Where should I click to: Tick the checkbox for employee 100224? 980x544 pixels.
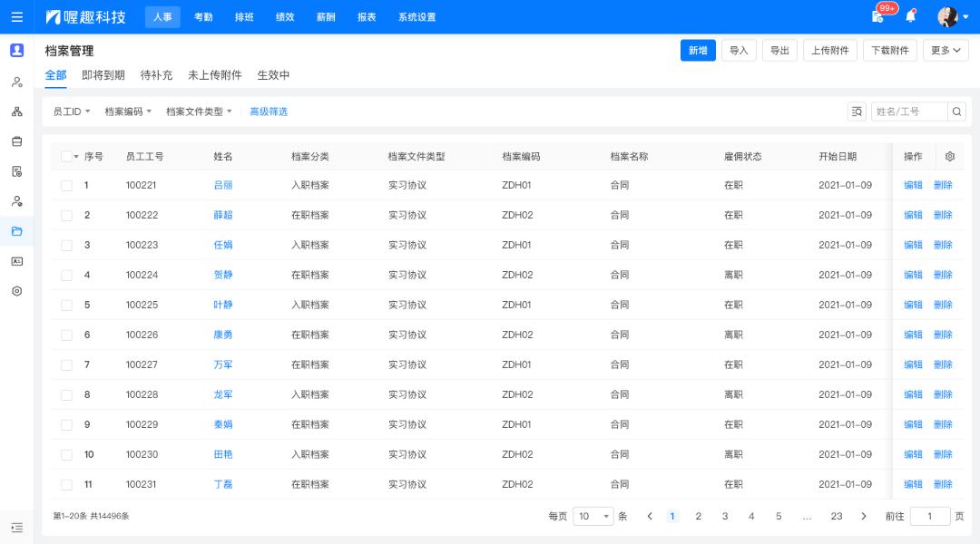66,275
